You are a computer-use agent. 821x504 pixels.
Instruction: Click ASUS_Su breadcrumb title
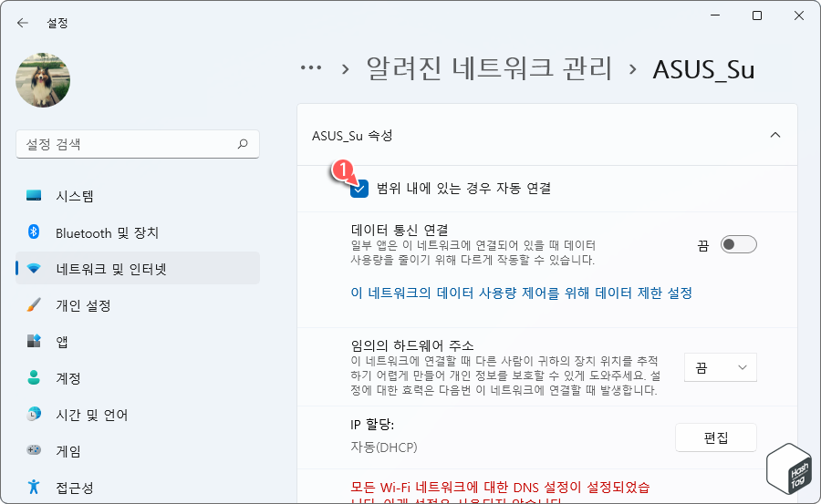click(x=703, y=69)
